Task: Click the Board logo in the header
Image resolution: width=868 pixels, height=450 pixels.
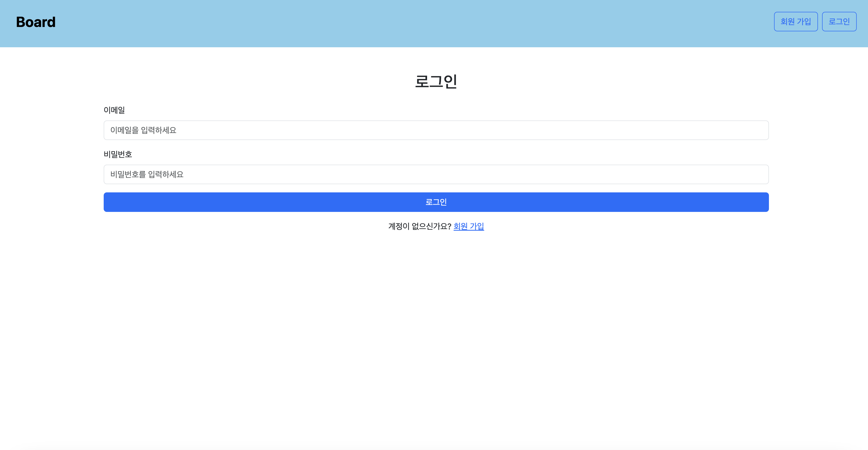Action: pos(36,22)
